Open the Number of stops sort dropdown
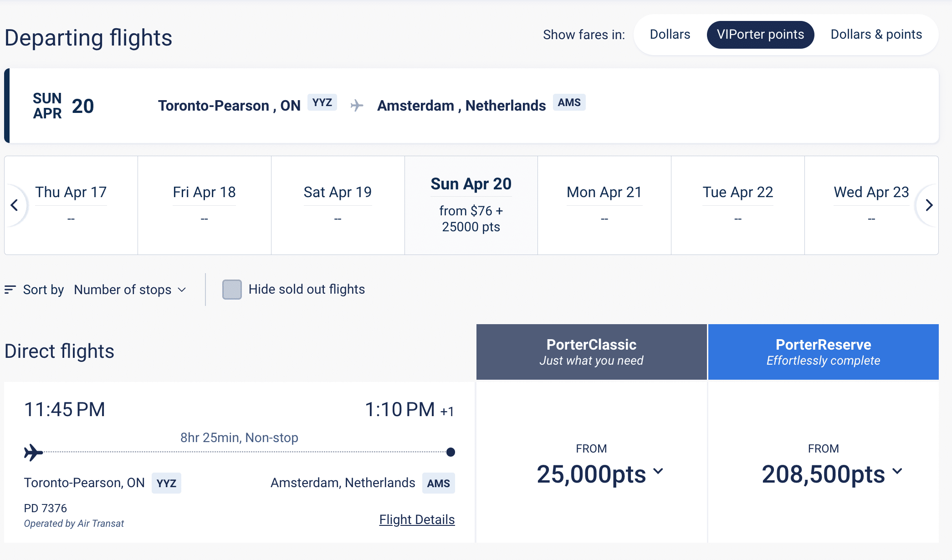This screenshot has width=952, height=560. (130, 290)
